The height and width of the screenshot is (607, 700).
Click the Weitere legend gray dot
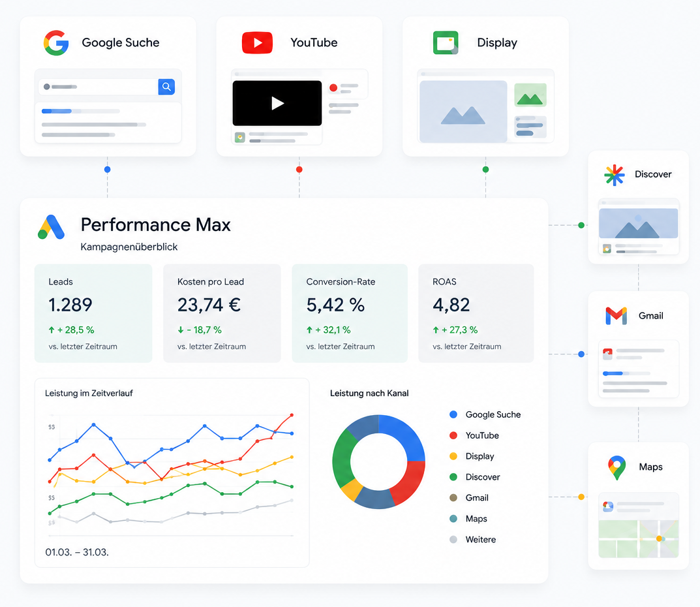pyautogui.click(x=453, y=540)
